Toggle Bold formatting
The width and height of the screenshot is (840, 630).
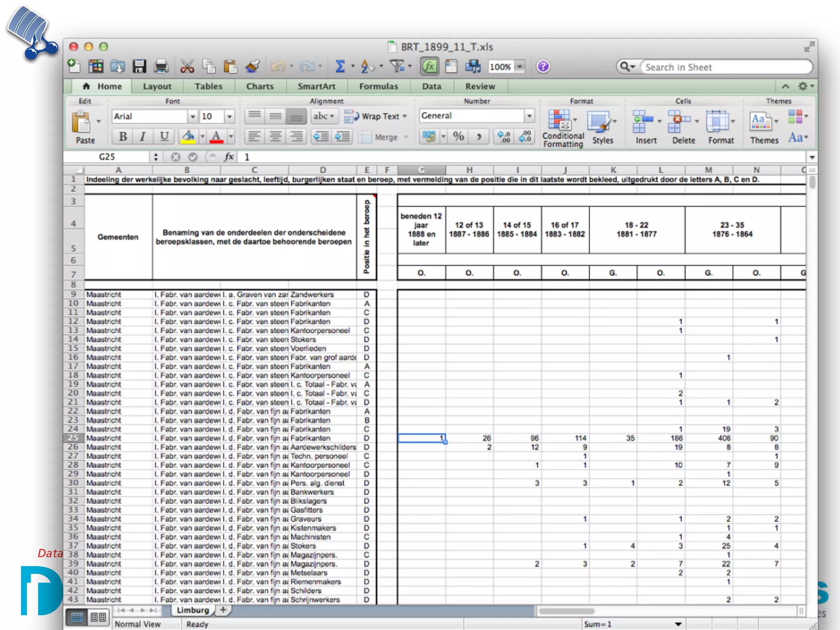(x=122, y=137)
